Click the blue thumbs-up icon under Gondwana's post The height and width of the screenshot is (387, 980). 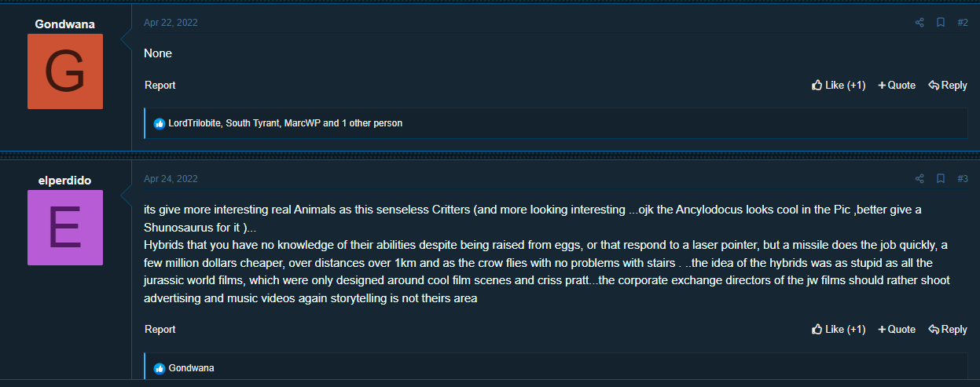tap(160, 123)
